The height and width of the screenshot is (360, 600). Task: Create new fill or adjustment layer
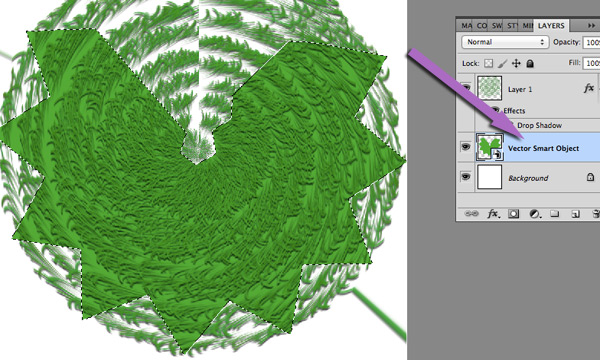(535, 213)
